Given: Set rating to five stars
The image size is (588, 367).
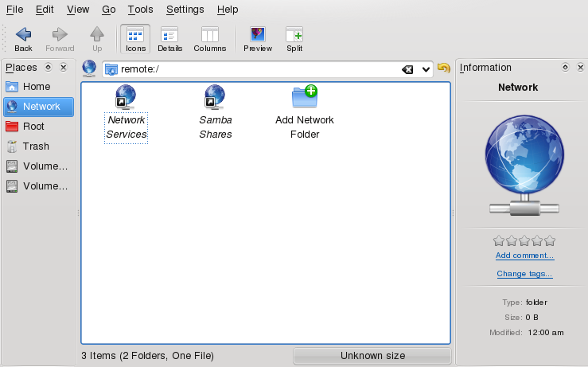Looking at the screenshot, I should 550,240.
